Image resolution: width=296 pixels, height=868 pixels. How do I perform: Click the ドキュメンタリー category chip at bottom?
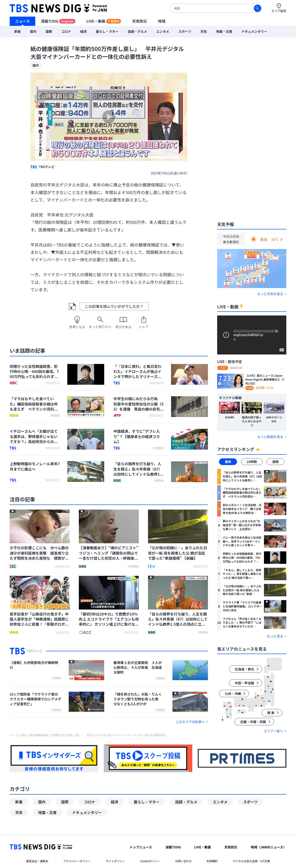pos(87,812)
